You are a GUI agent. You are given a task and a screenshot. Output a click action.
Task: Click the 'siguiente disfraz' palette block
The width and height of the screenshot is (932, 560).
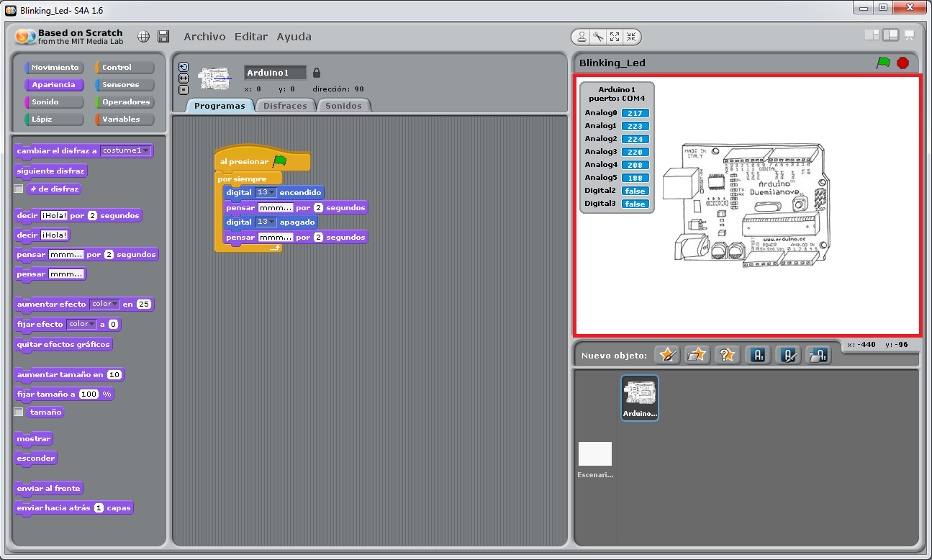coord(51,171)
